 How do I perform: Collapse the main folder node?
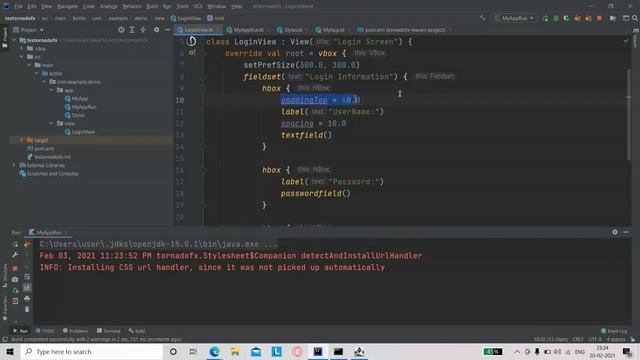pyautogui.click(x=29, y=65)
